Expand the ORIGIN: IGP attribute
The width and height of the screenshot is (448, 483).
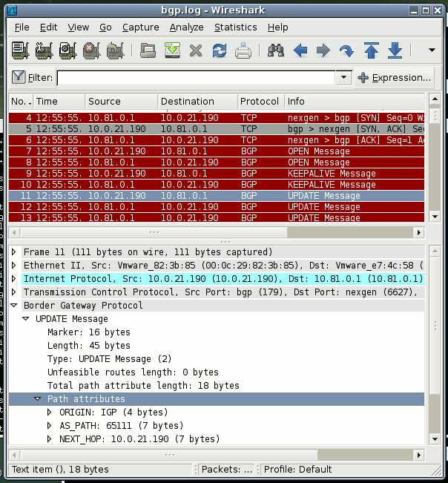tap(49, 413)
